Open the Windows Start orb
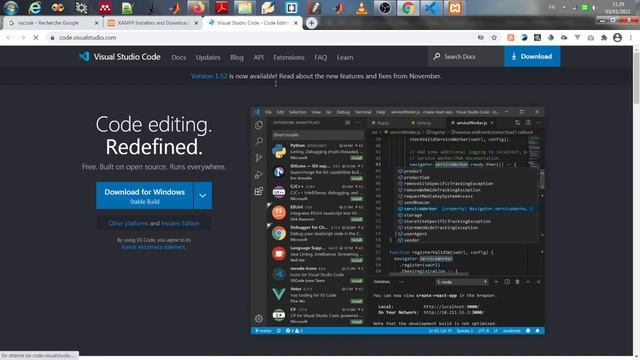Viewport: 640px width, 360px height. (x=11, y=8)
